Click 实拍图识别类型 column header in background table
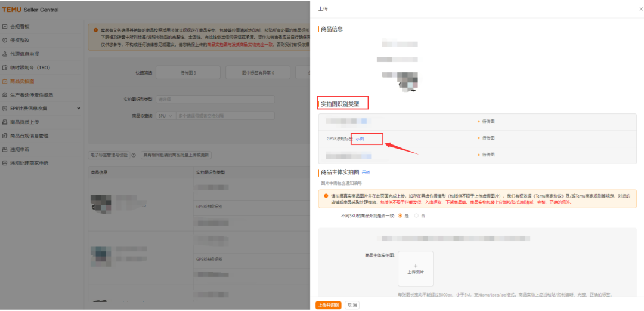 210,173
